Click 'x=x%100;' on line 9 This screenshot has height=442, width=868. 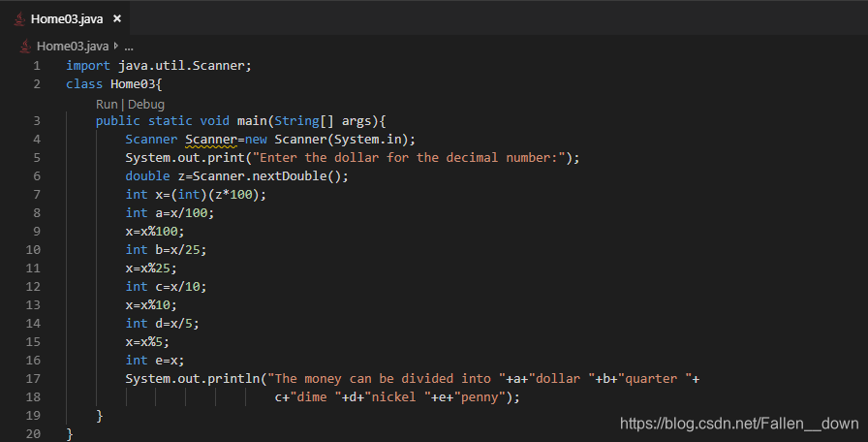coord(155,232)
